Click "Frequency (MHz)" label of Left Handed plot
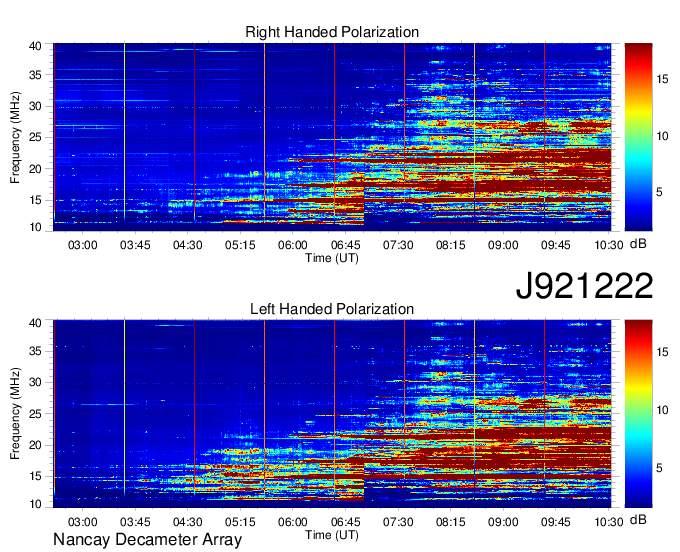The width and height of the screenshot is (680, 552). [x=15, y=414]
